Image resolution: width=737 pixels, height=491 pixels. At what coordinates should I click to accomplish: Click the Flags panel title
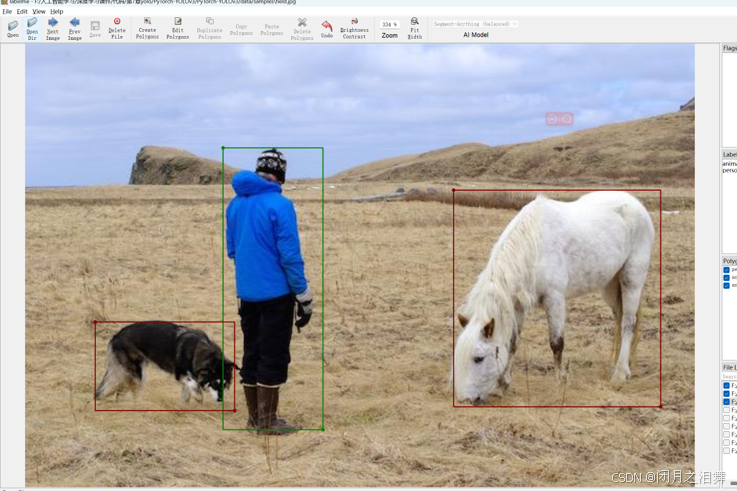point(729,48)
